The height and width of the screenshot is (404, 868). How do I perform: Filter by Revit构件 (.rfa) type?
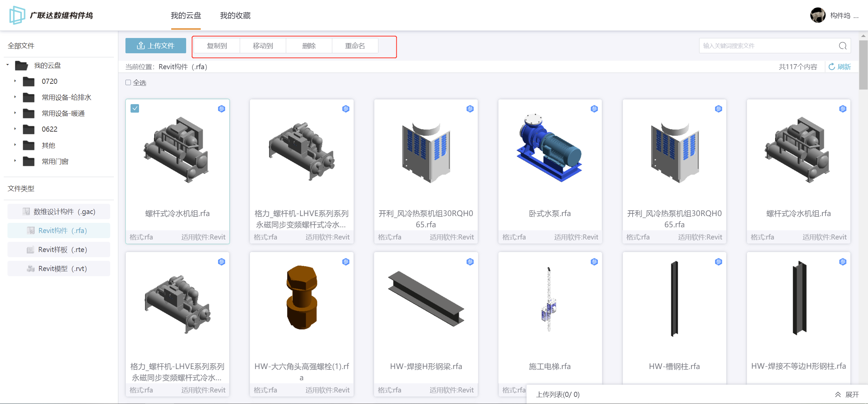pyautogui.click(x=59, y=231)
